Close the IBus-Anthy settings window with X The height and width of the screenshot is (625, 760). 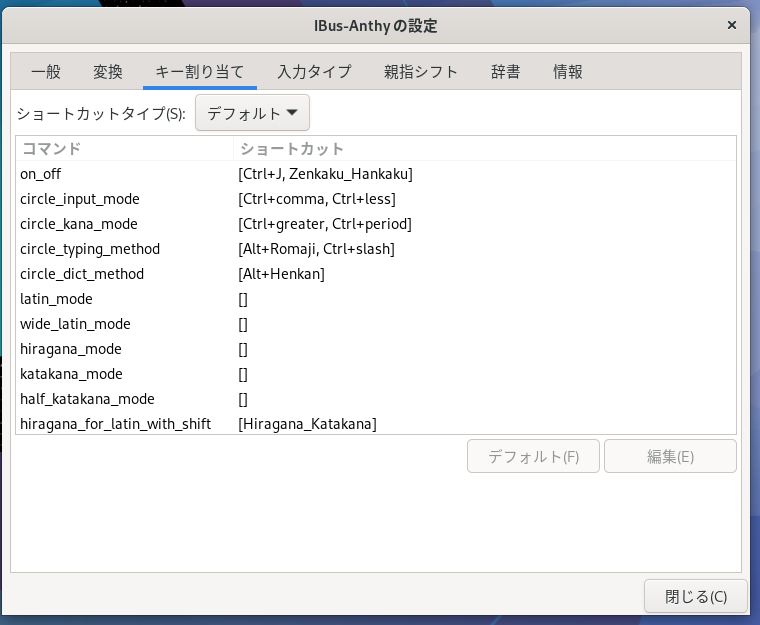coord(731,25)
